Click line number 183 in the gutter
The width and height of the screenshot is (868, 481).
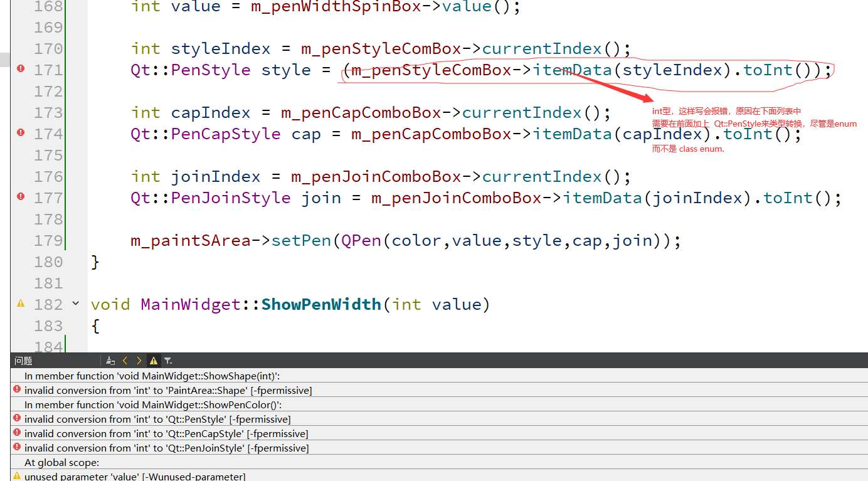pyautogui.click(x=48, y=325)
